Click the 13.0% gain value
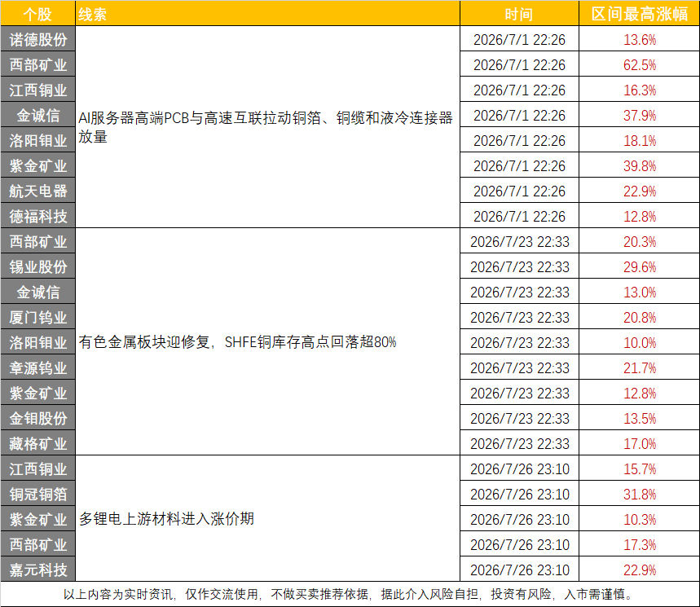 click(x=639, y=293)
